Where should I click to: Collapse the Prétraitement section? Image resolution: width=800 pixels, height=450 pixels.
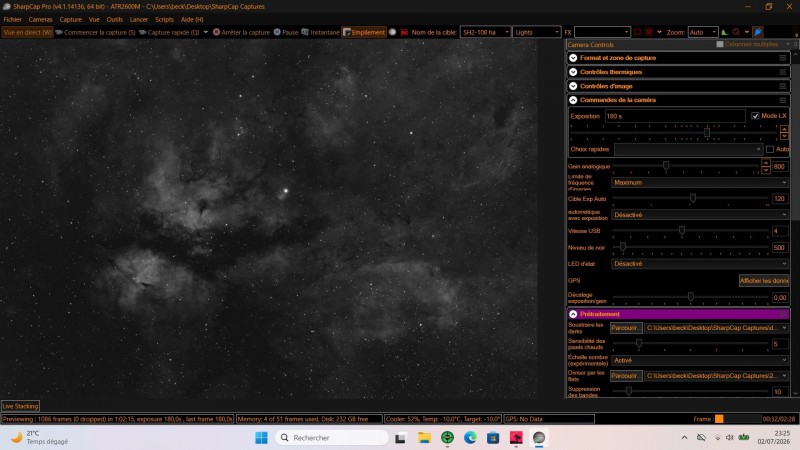(x=573, y=314)
